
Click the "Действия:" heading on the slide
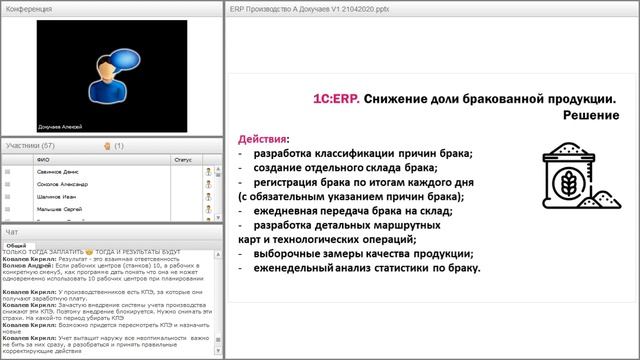[263, 139]
